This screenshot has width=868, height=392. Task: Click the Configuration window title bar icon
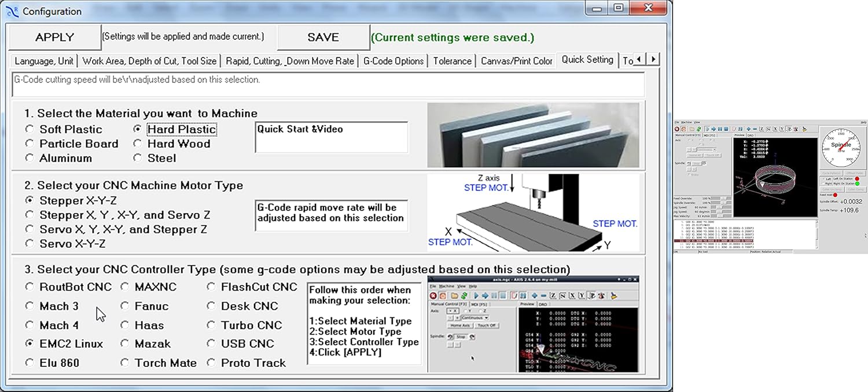click(12, 11)
